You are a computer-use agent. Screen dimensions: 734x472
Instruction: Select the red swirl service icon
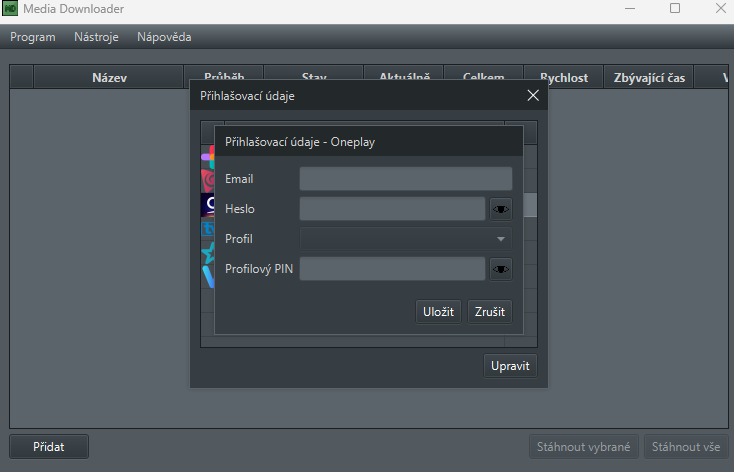(208, 180)
